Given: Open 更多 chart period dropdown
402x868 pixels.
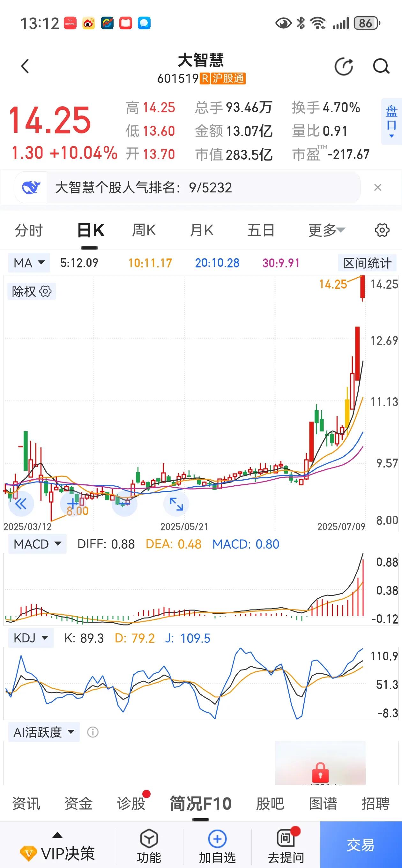Looking at the screenshot, I should (x=326, y=230).
